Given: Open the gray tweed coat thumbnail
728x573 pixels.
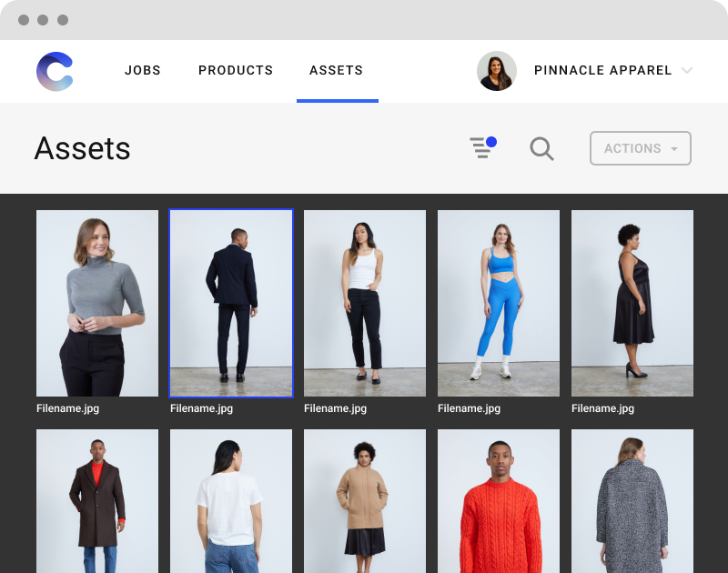Looking at the screenshot, I should point(632,500).
